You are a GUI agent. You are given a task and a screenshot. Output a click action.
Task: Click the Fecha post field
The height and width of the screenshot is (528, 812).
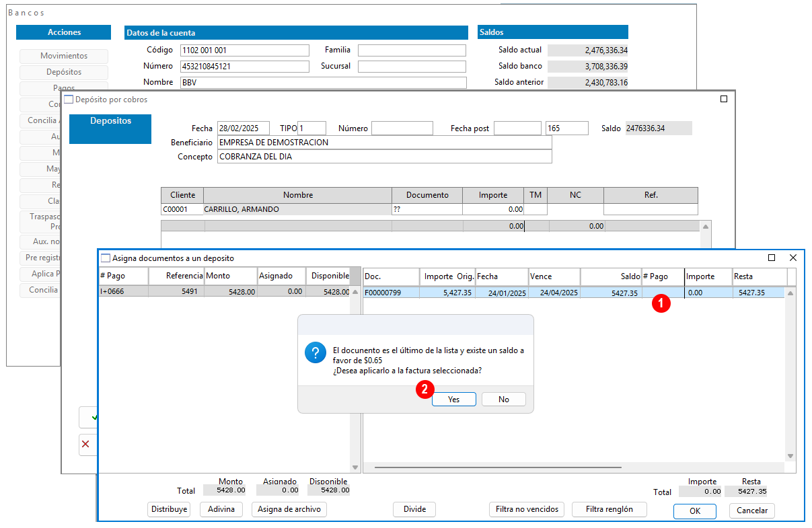[x=517, y=128]
